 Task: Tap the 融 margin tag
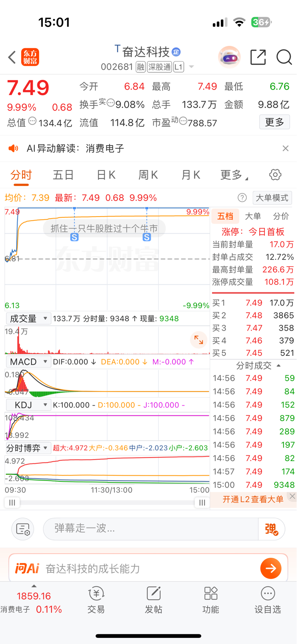[141, 67]
